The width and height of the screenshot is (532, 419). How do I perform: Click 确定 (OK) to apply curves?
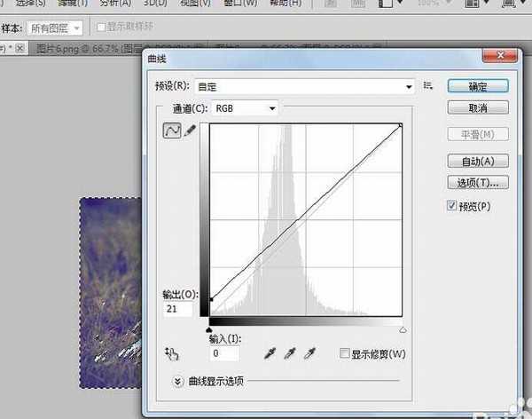tap(477, 86)
